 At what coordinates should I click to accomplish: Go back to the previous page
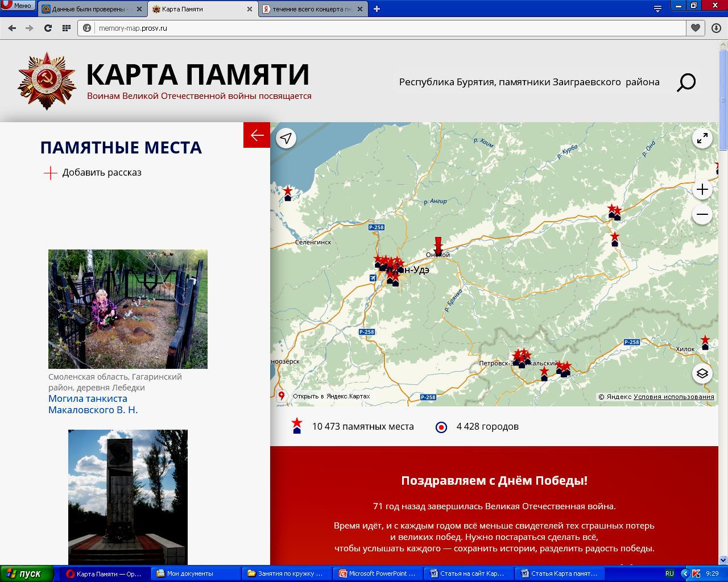pyautogui.click(x=12, y=28)
